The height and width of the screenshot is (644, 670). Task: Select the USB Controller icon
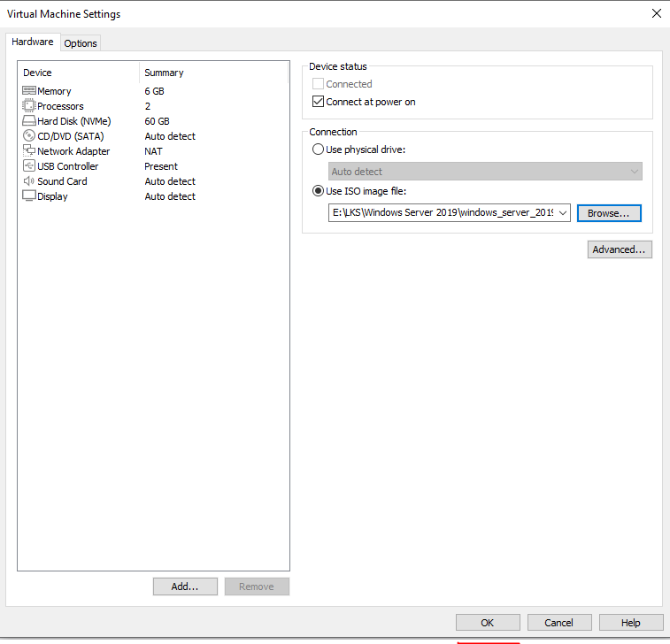coord(29,165)
